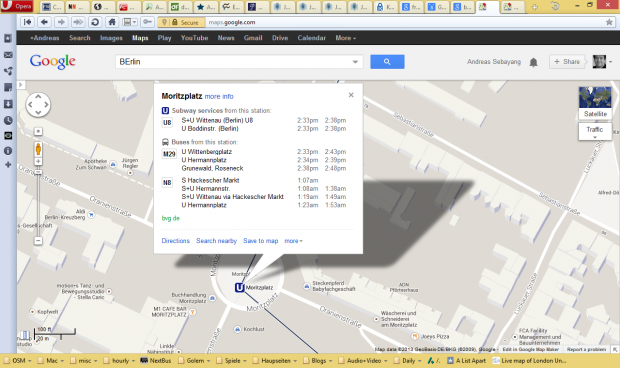Open the Golem bookmarks folder
Image resolution: width=620 pixels, height=368 pixels.
click(195, 360)
